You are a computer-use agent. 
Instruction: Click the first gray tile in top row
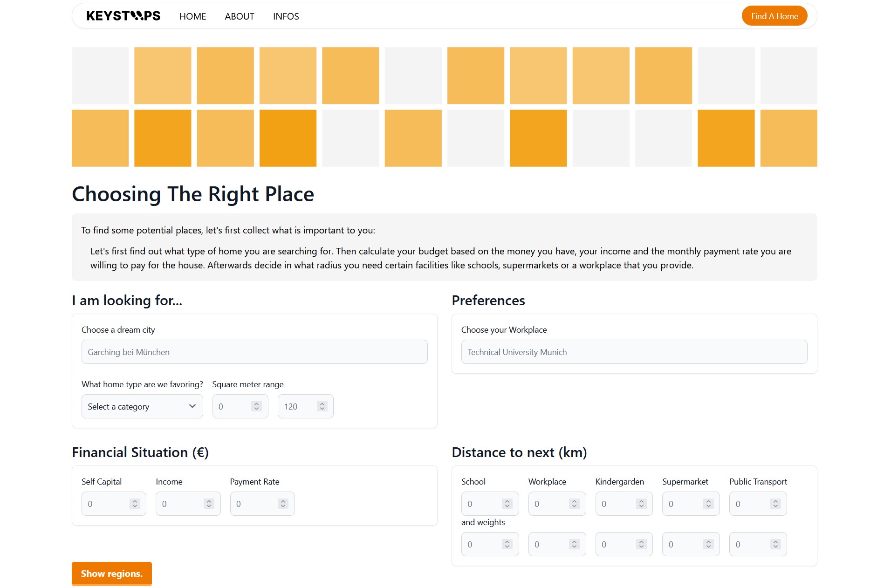[x=100, y=75]
